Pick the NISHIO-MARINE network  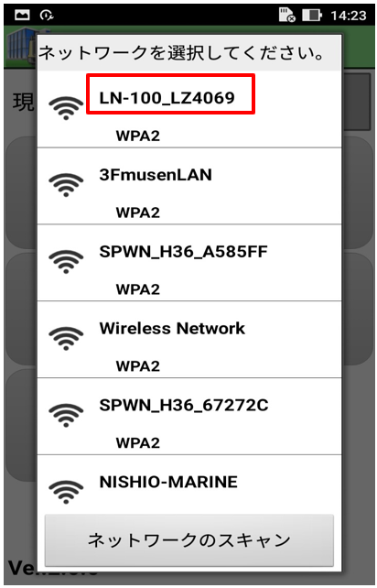tap(189, 485)
